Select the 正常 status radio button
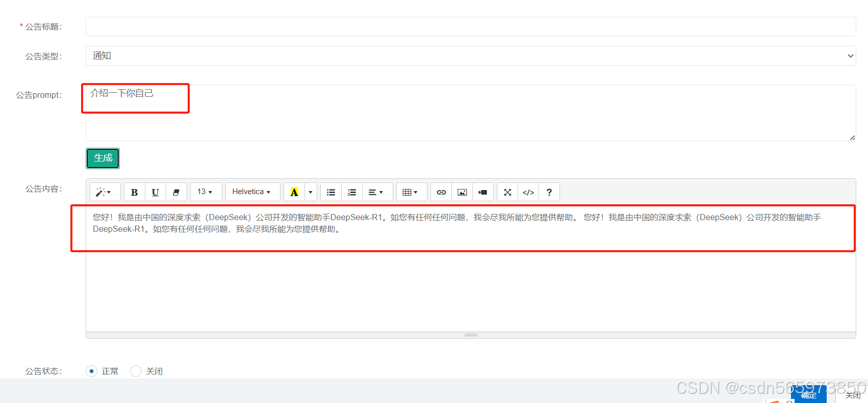Viewport: 868px width, 403px height. [x=91, y=371]
